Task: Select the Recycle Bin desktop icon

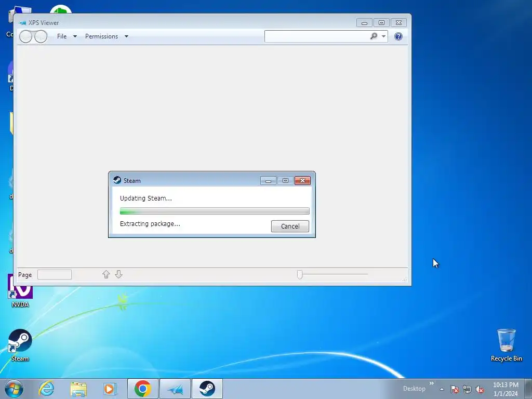Action: 506,345
